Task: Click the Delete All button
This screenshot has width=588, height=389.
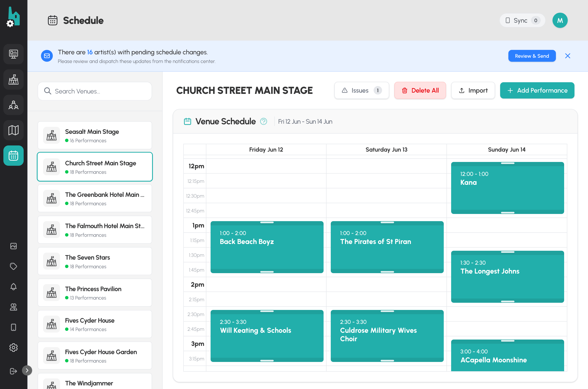Action: point(420,90)
